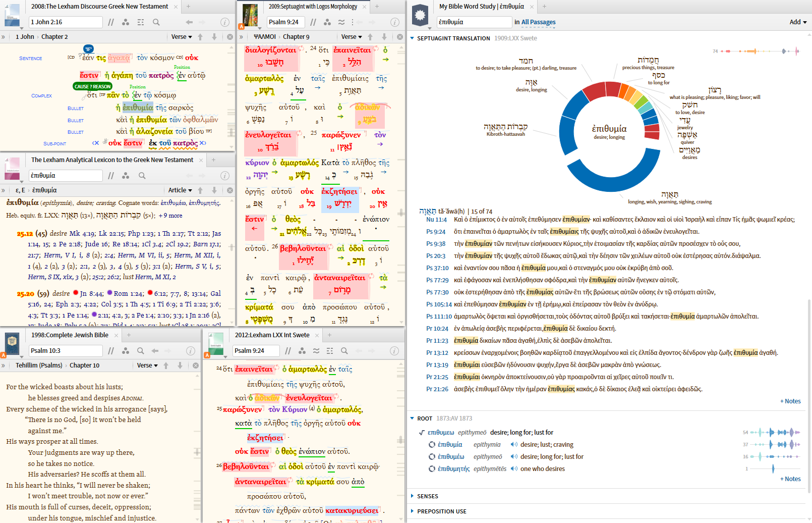Click the reference box showing 1 John 2:16
Viewport: 812px width, 523px height.
66,22
